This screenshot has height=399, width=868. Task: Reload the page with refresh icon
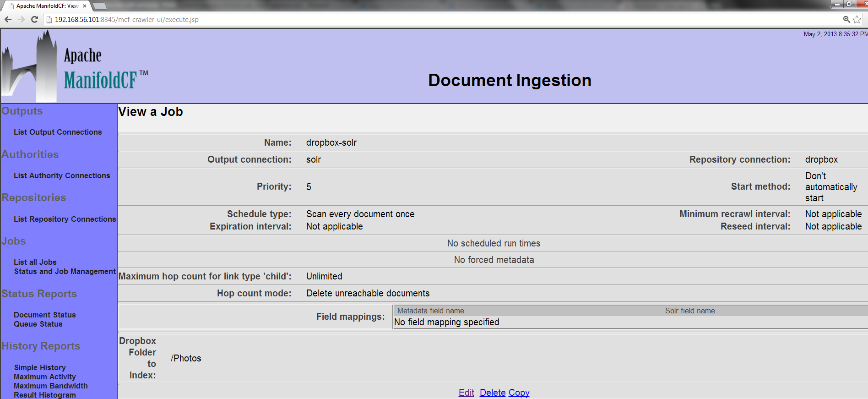[x=34, y=19]
